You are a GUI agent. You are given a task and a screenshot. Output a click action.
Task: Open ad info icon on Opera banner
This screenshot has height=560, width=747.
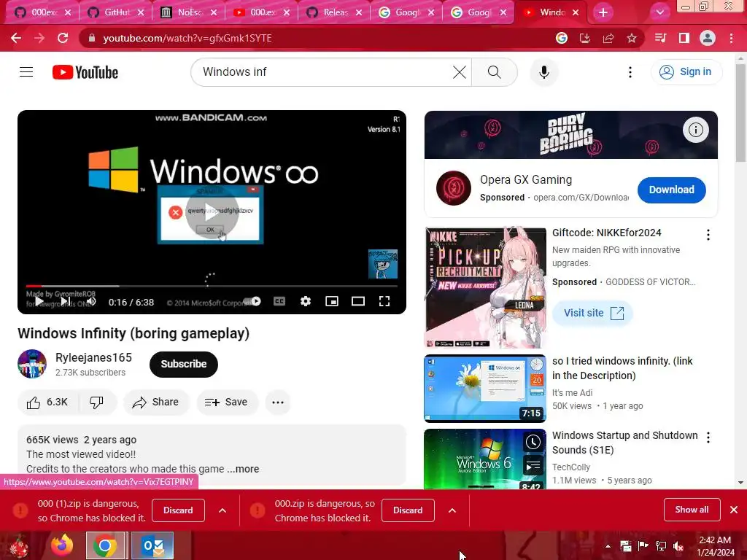695,130
